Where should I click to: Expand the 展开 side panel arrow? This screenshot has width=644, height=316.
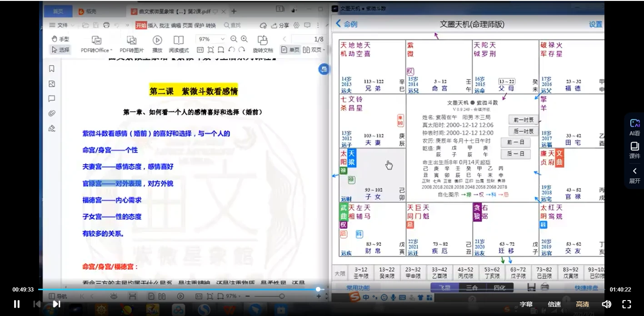(635, 175)
